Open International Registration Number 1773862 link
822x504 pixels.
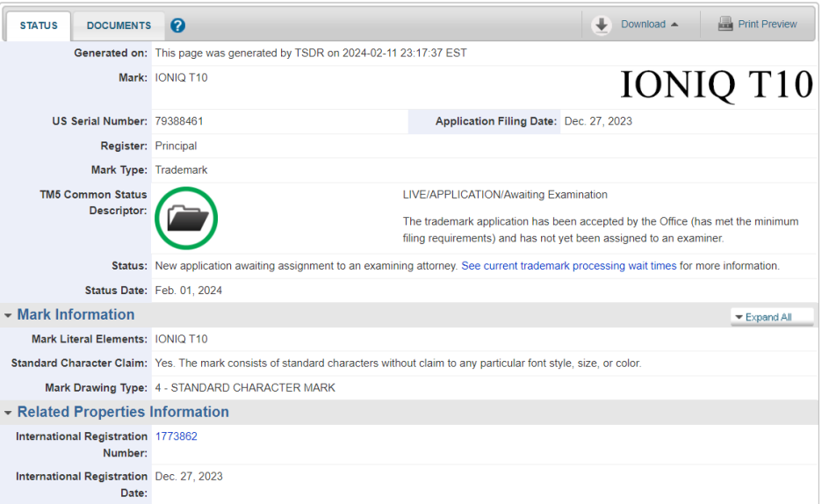177,436
